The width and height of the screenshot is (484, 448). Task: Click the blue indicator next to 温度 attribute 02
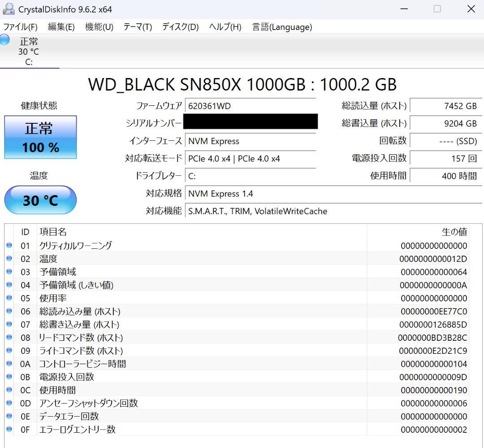(x=9, y=258)
